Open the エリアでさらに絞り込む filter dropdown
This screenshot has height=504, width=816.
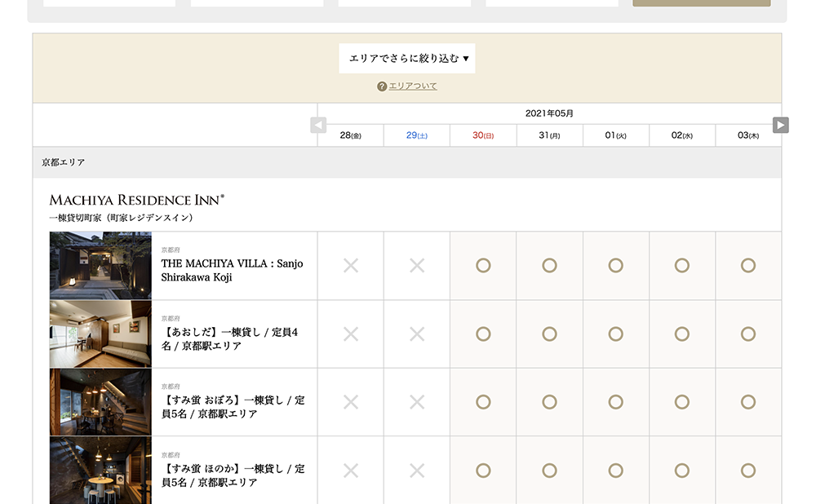coord(406,58)
